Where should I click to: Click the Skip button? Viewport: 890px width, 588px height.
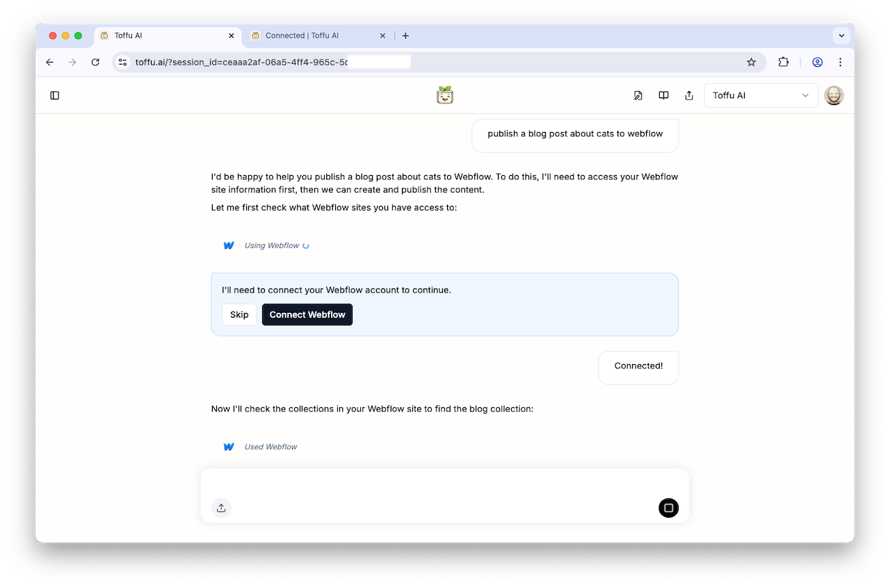pyautogui.click(x=239, y=314)
